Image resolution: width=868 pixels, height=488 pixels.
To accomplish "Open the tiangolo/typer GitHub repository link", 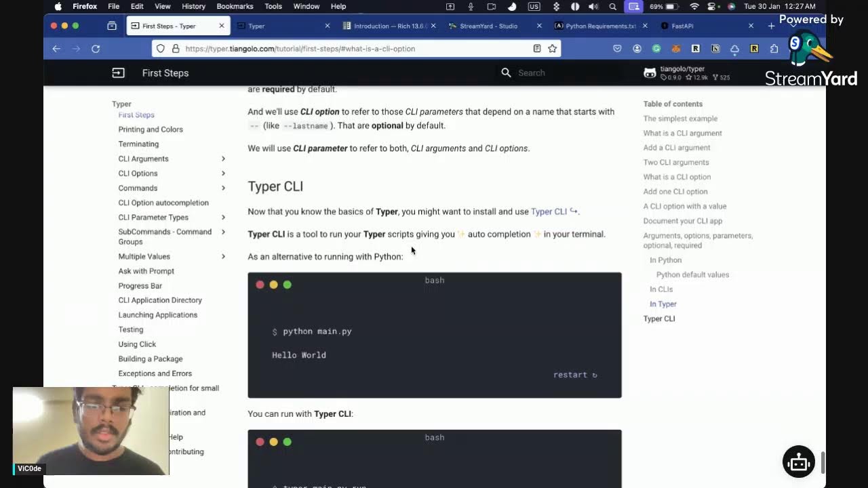I will click(687, 73).
